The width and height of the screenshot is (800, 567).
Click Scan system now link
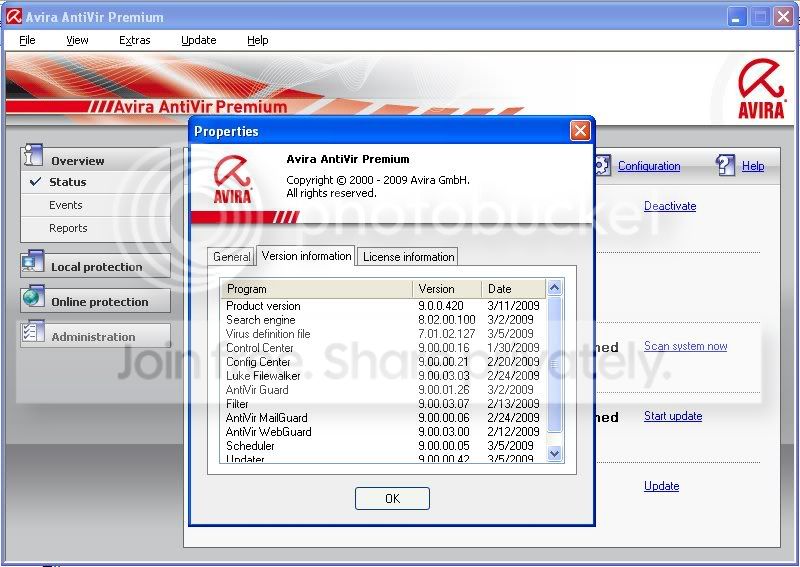pos(685,346)
